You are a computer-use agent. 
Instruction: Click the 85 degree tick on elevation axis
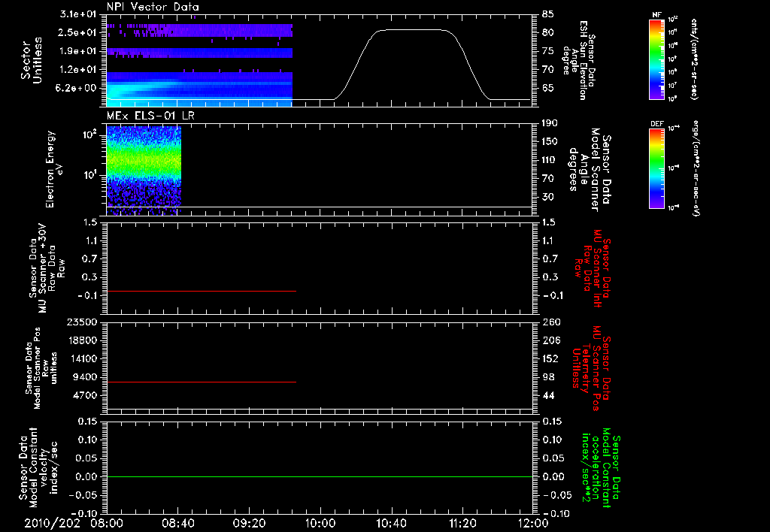548,14
